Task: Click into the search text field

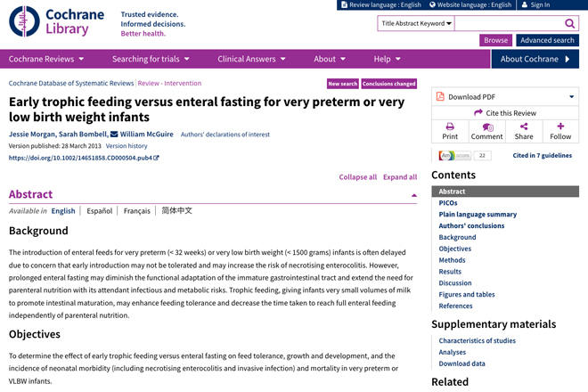Action: coord(509,23)
